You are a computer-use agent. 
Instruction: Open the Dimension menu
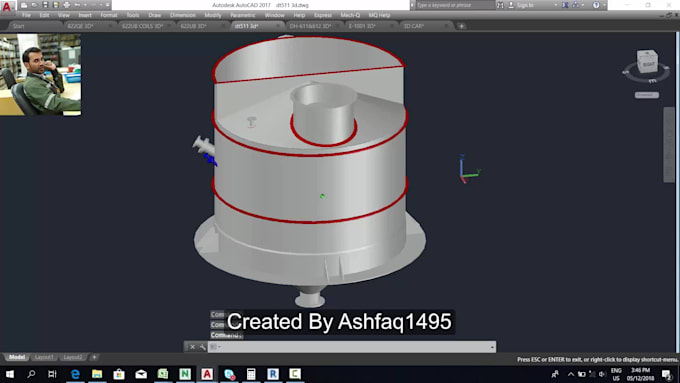point(183,15)
